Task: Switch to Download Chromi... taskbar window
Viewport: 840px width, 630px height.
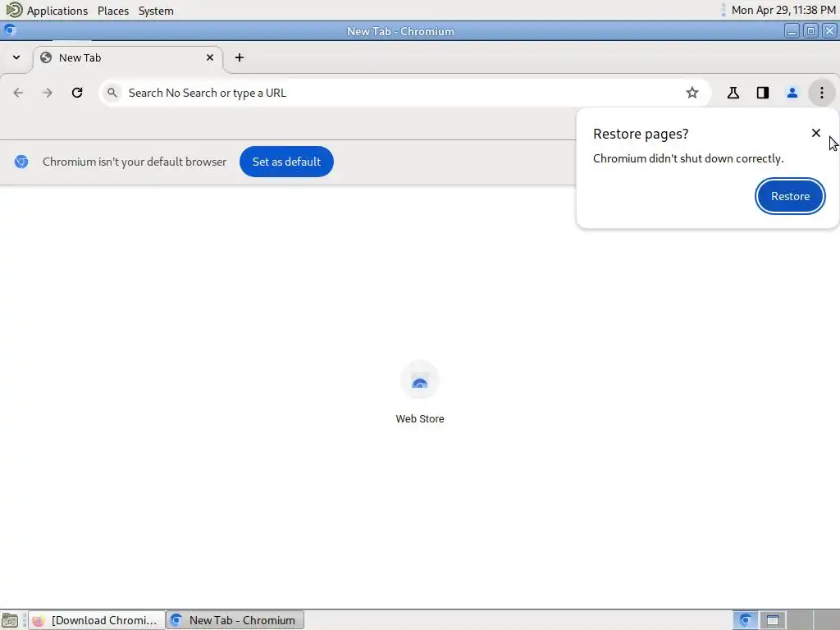Action: click(x=97, y=620)
